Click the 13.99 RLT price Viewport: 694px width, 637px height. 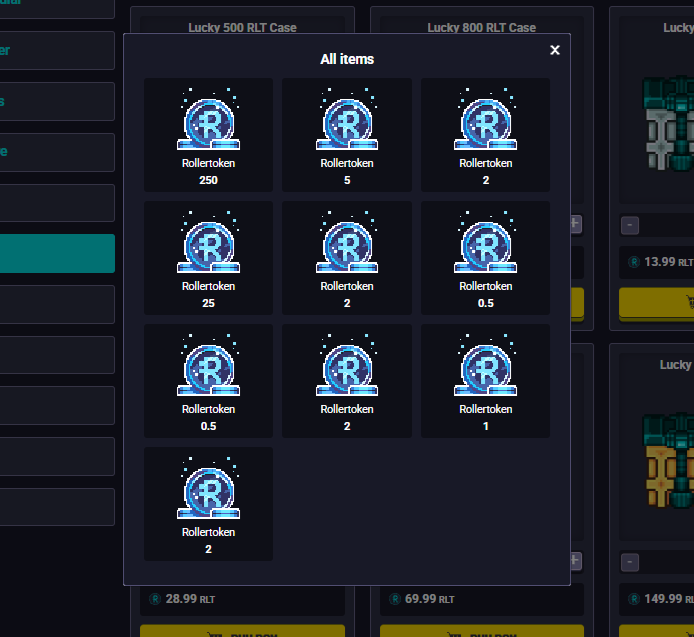[x=668, y=262]
